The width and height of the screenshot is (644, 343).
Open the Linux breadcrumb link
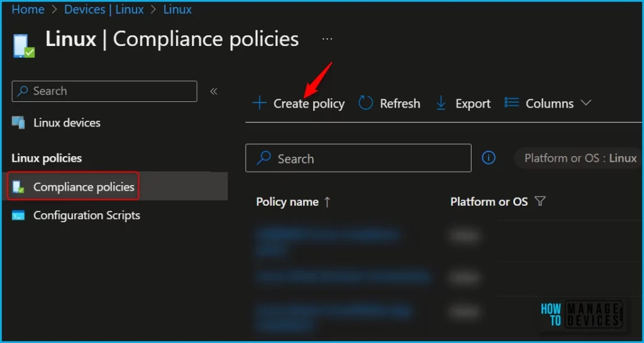[177, 9]
